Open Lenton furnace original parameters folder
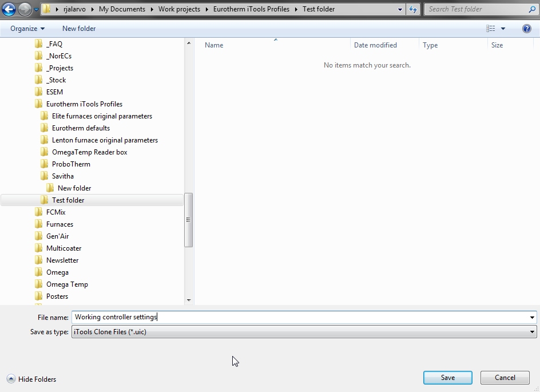Screen dimensions: 540x392 coord(105,140)
